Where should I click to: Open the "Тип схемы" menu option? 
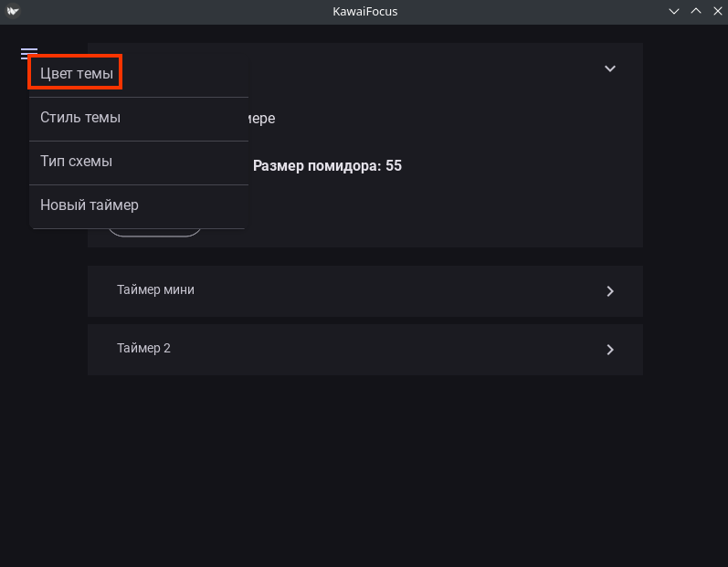(x=77, y=162)
